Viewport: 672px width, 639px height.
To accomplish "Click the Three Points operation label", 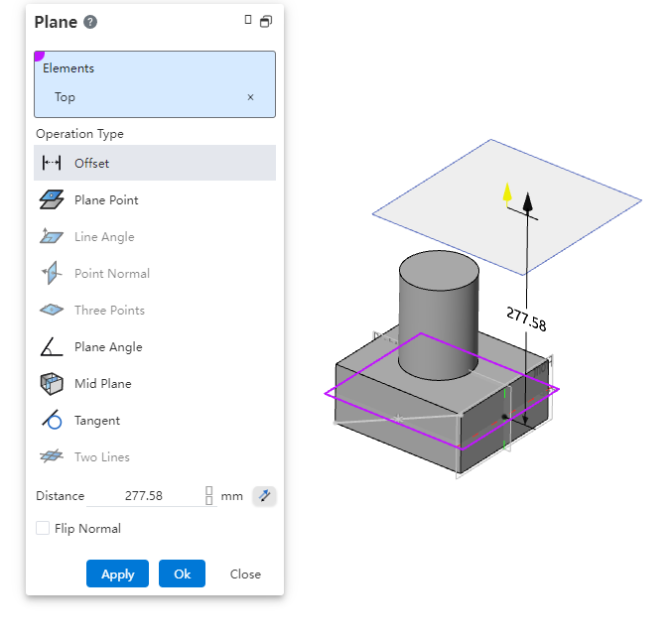I will click(110, 311).
